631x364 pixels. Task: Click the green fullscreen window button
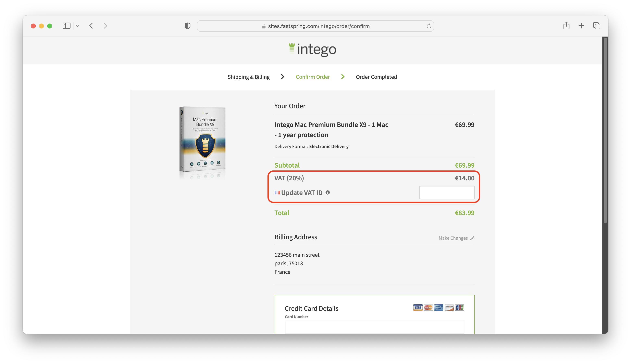coord(50,26)
